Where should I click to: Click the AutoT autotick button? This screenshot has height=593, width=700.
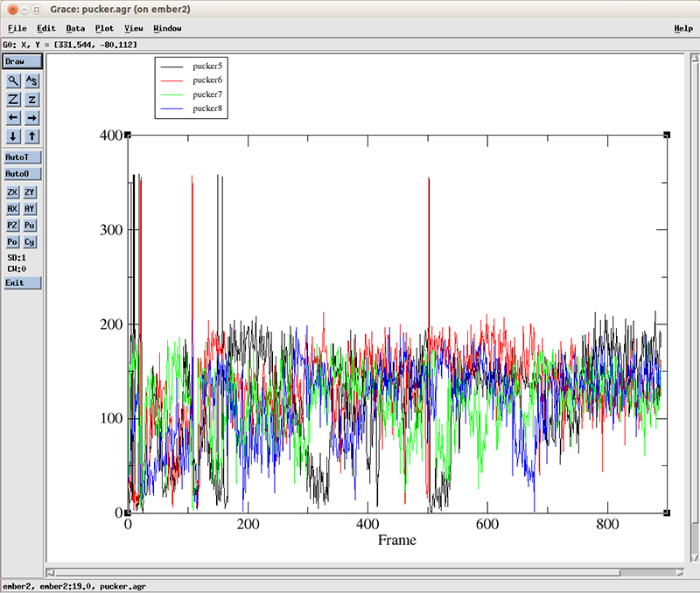tap(22, 157)
